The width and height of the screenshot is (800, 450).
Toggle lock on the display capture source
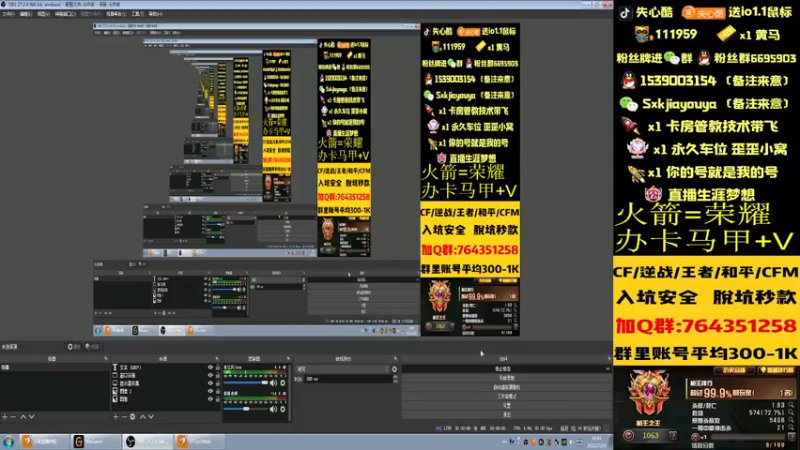(218, 383)
